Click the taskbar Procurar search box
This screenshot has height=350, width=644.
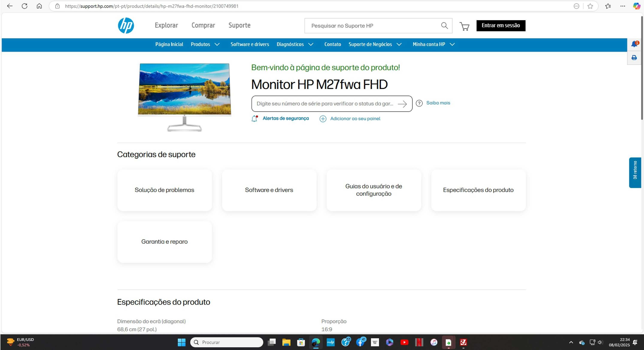click(226, 342)
